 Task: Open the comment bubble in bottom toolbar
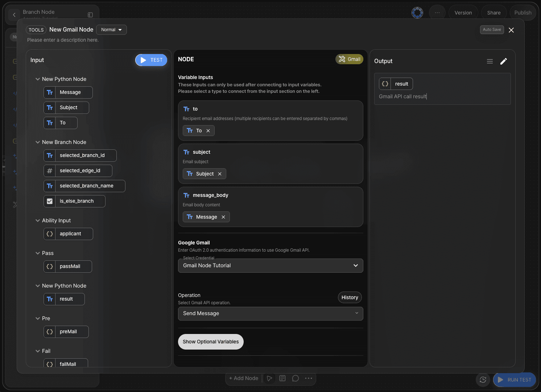tap(296, 378)
